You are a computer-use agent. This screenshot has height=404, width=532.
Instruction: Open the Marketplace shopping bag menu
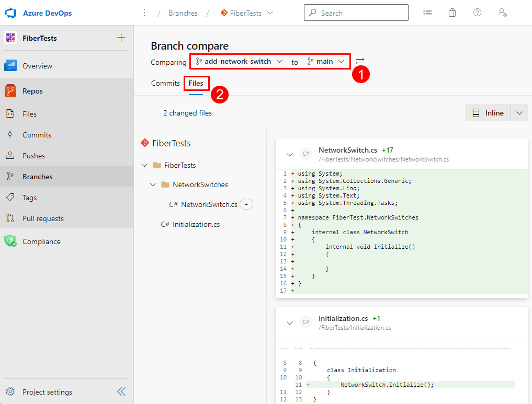(x=452, y=13)
